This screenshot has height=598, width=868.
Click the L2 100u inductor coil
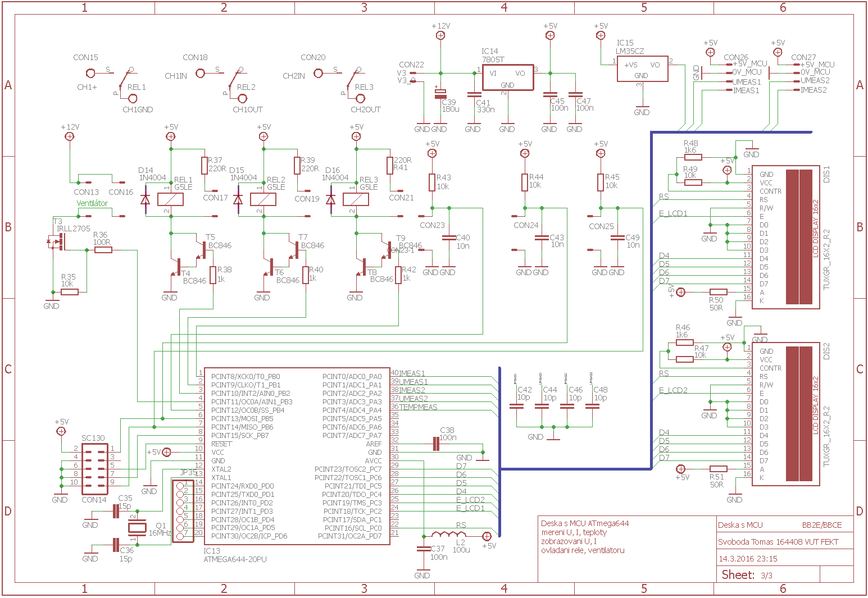coord(448,535)
